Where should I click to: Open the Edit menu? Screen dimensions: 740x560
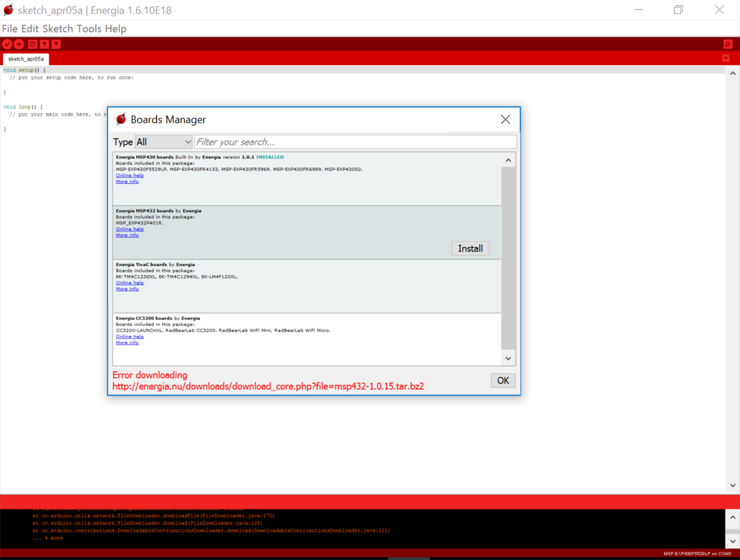pyautogui.click(x=30, y=28)
